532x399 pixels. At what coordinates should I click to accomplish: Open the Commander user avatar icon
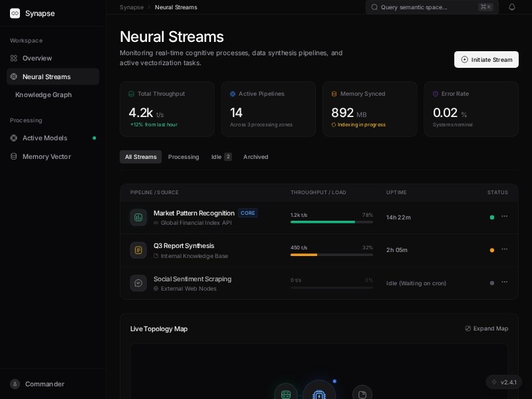pos(15,384)
